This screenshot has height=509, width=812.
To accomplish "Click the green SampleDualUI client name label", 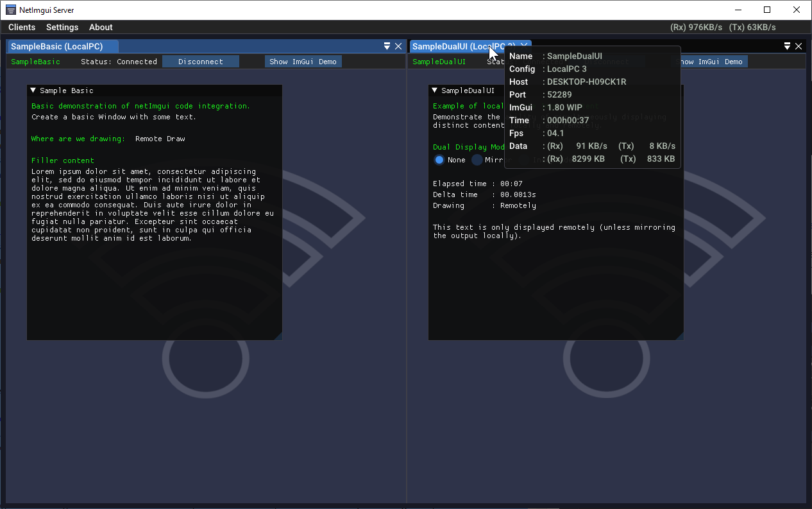I will [439, 62].
